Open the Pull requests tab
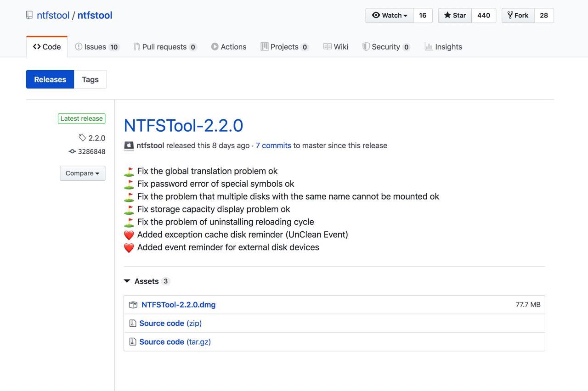This screenshot has width=588, height=391. coord(165,47)
